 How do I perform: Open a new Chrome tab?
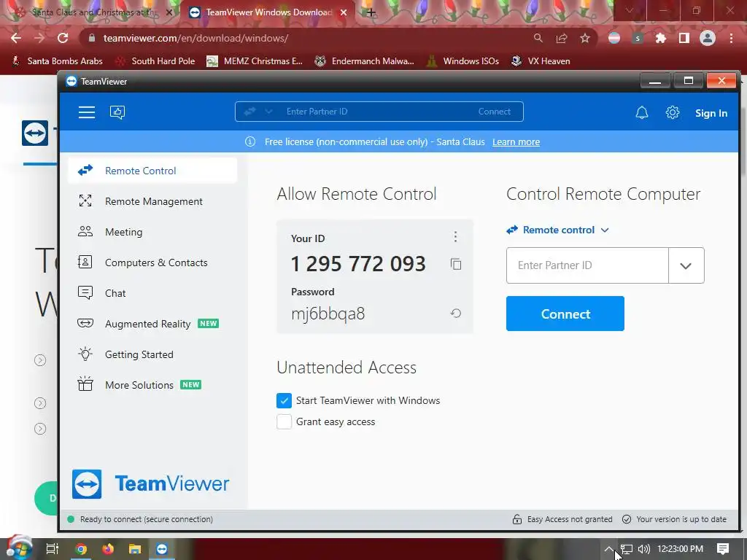tap(371, 12)
